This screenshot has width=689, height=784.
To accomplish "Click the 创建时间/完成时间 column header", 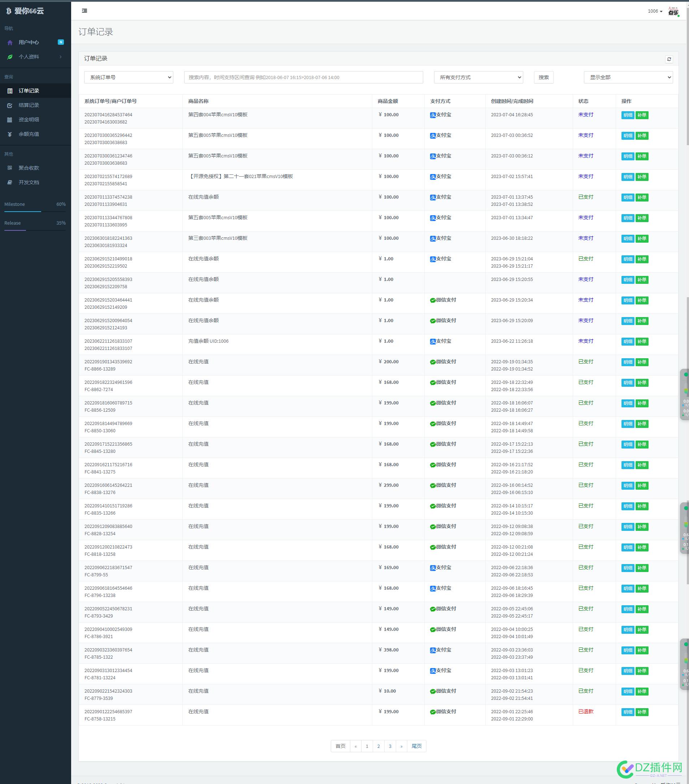I will [x=512, y=101].
